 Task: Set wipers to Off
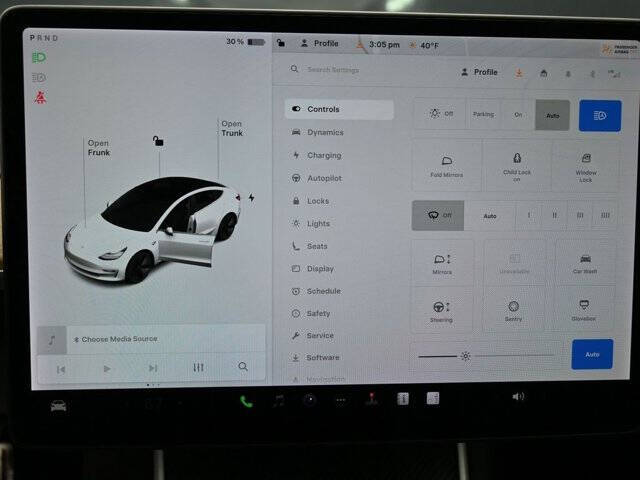tap(438, 215)
